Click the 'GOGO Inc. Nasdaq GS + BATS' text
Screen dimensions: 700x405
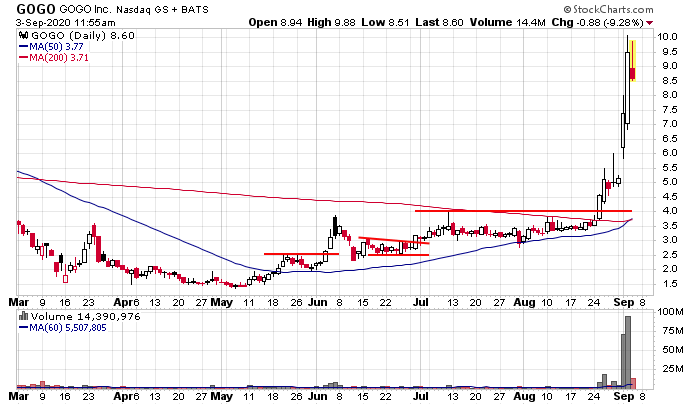[134, 9]
